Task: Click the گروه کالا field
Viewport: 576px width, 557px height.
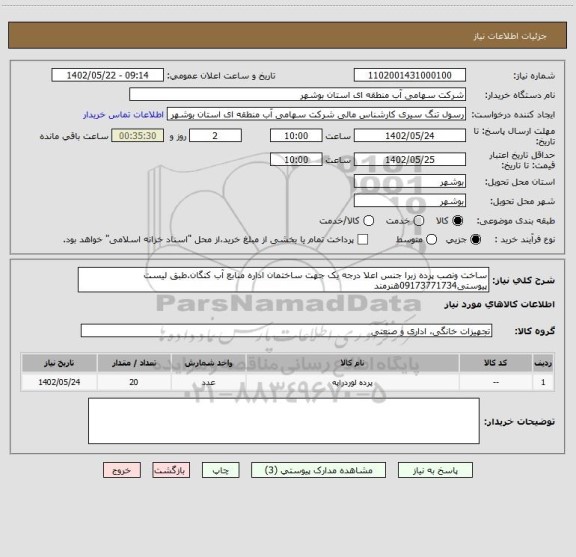Action: [287, 331]
